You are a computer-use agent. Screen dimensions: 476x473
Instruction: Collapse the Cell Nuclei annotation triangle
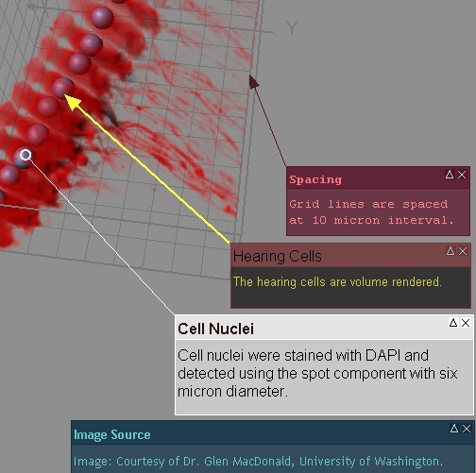(453, 323)
